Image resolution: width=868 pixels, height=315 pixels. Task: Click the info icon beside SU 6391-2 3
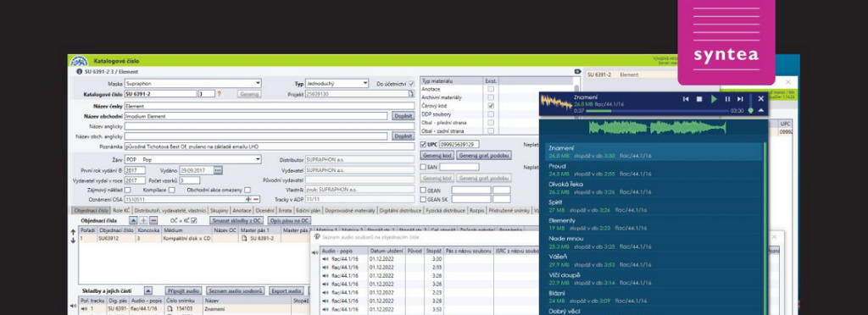(79, 72)
